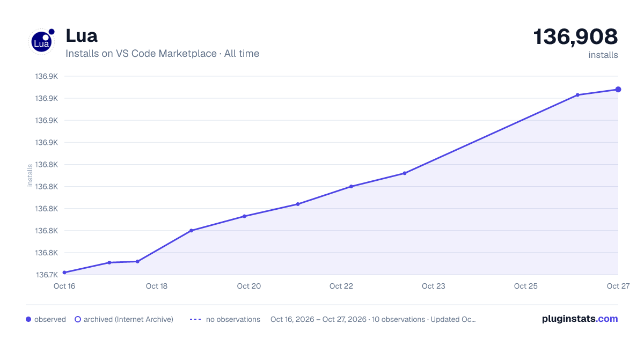644x338 pixels.
Task: Click subtitle 'Installs on VS Code Marketplace · All time'
Action: (x=162, y=54)
